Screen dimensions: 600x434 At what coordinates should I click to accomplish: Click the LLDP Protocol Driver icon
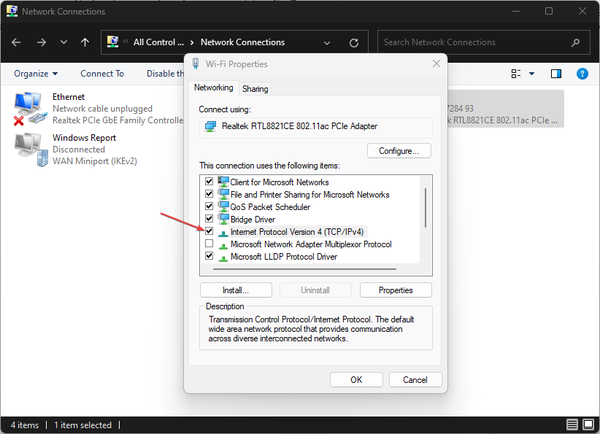click(x=223, y=258)
